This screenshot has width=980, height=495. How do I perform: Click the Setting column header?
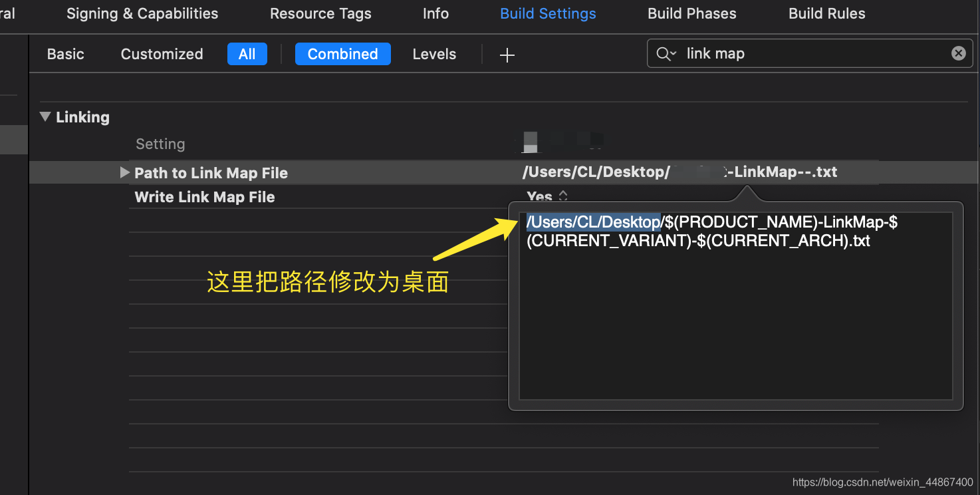[x=160, y=144]
